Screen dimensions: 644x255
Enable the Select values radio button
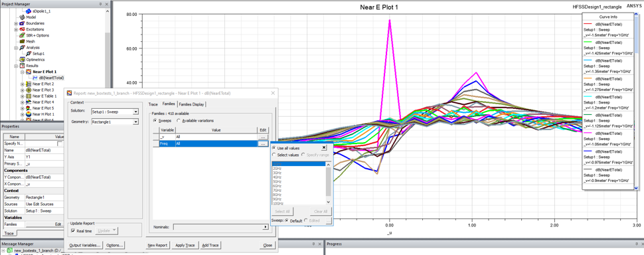(x=274, y=155)
